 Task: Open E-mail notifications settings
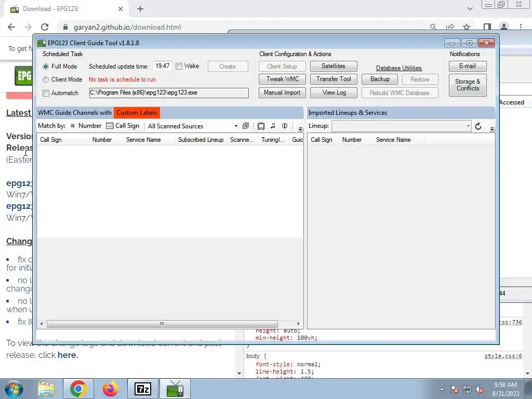468,66
